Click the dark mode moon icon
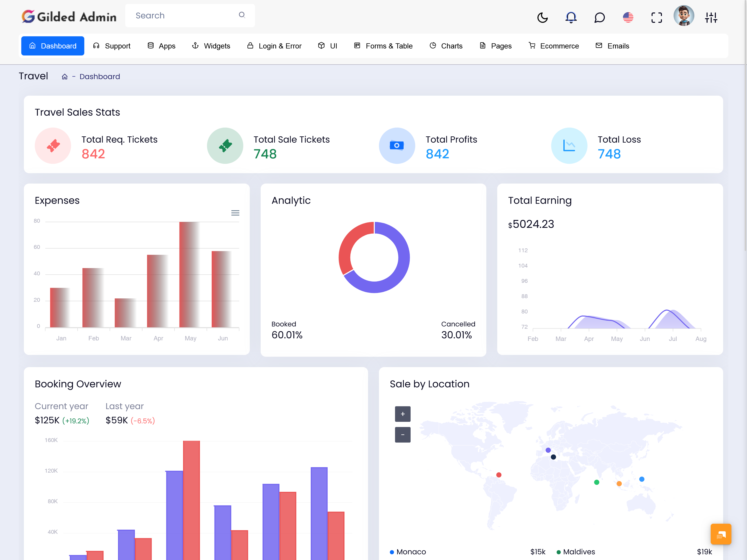The width and height of the screenshot is (747, 560). [542, 18]
